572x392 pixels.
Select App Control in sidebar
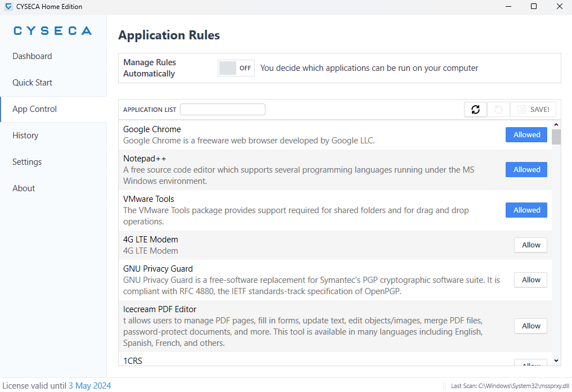click(x=53, y=109)
